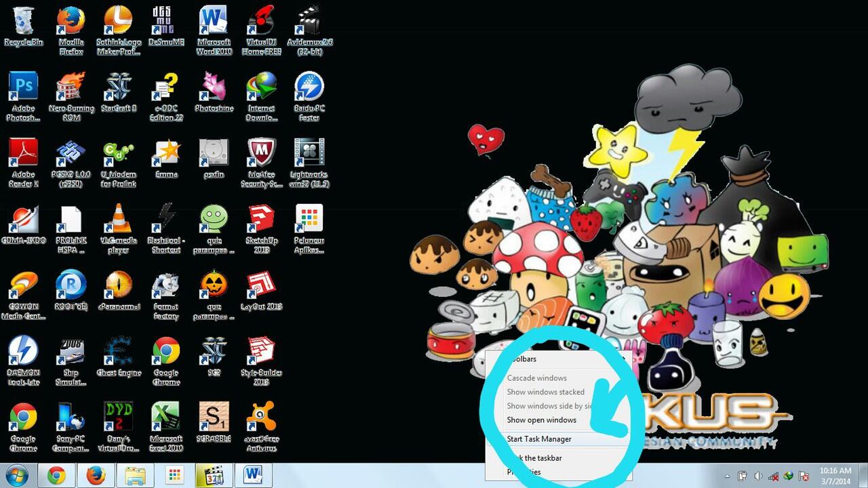Open the psxfin desktop shortcut

pos(214,159)
